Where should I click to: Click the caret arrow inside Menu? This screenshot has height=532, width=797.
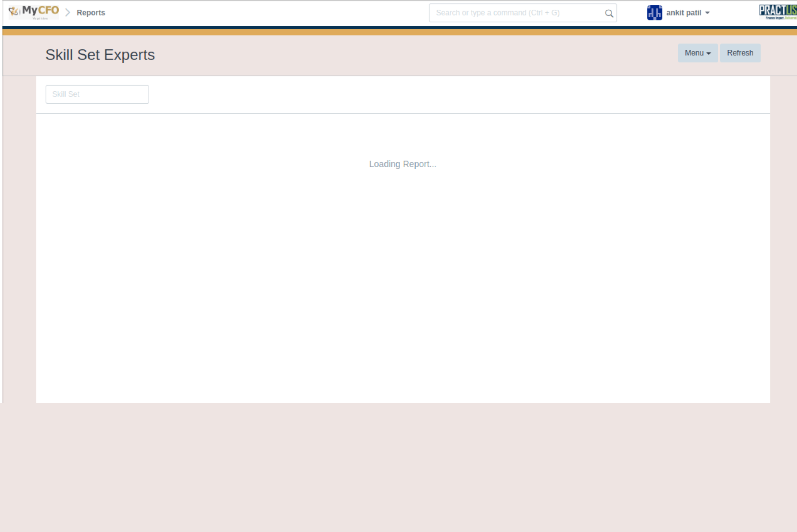[709, 53]
